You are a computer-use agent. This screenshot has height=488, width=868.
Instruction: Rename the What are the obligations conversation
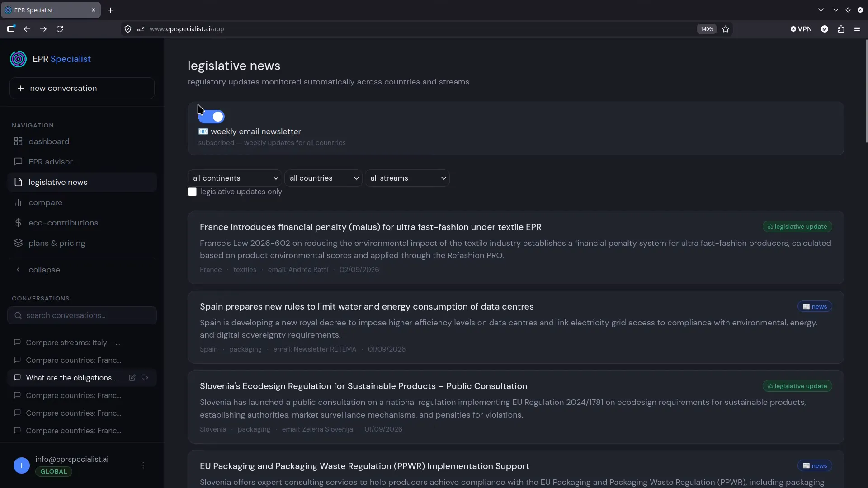(x=132, y=378)
